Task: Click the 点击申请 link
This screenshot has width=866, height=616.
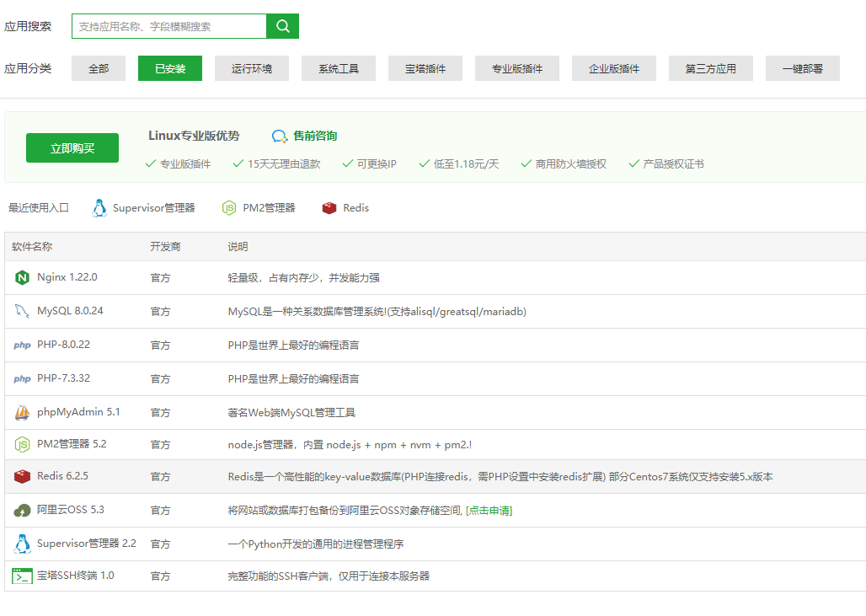Action: (489, 511)
